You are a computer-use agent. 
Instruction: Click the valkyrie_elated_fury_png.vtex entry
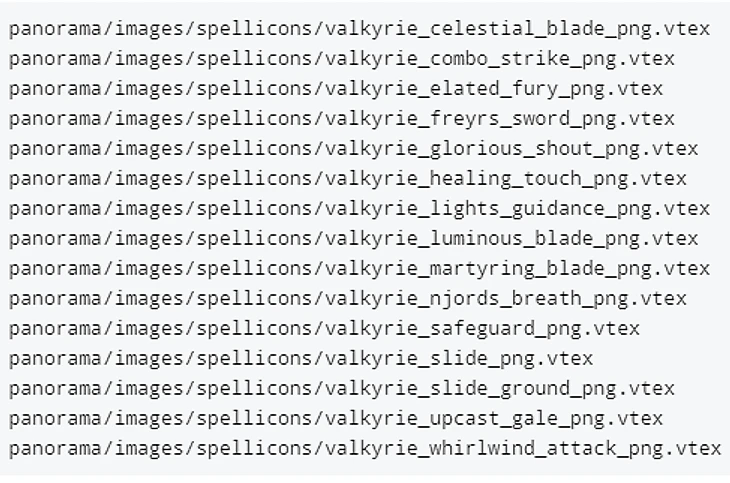pyautogui.click(x=336, y=89)
